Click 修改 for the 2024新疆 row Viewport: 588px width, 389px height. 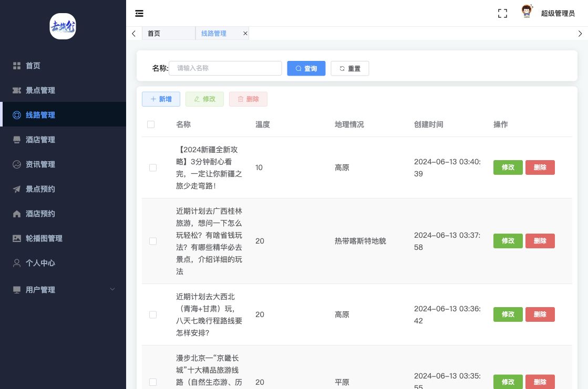[x=508, y=167]
